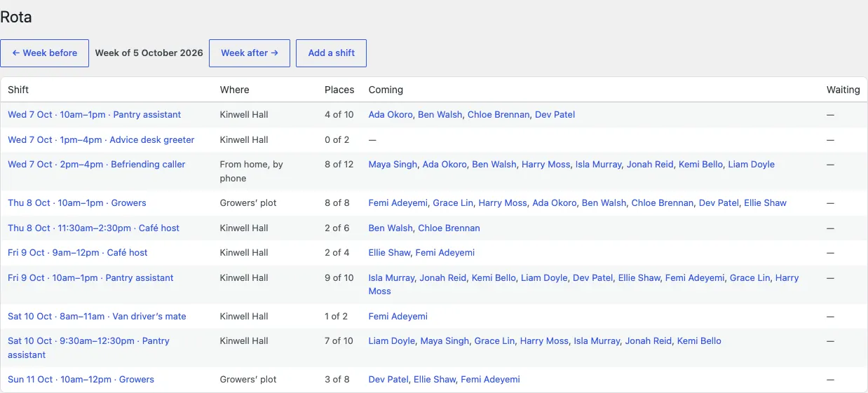
Task: Open Kemi Bello in Sat Pantry assistant row
Action: [699, 341]
